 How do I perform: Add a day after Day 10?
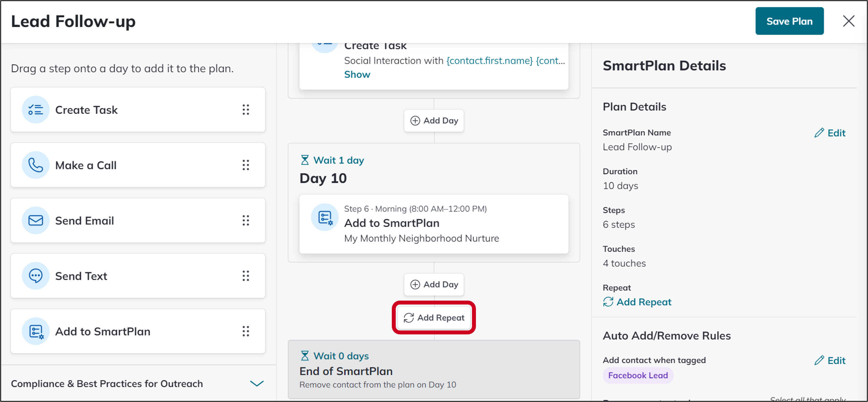(x=434, y=284)
